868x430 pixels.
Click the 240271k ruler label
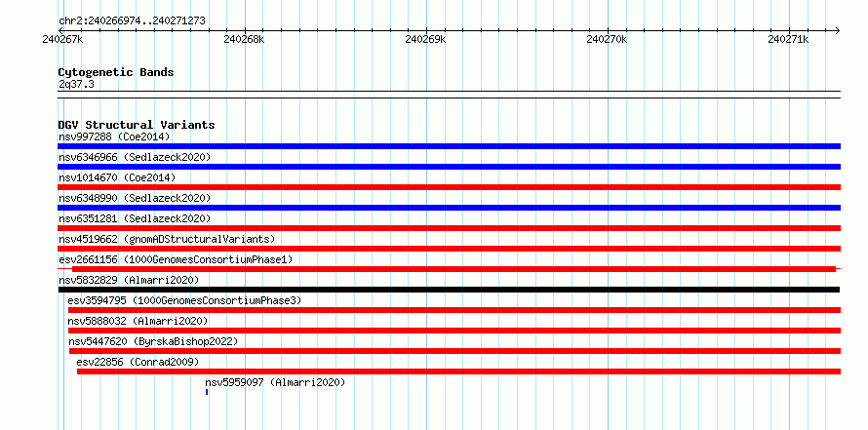tap(789, 39)
